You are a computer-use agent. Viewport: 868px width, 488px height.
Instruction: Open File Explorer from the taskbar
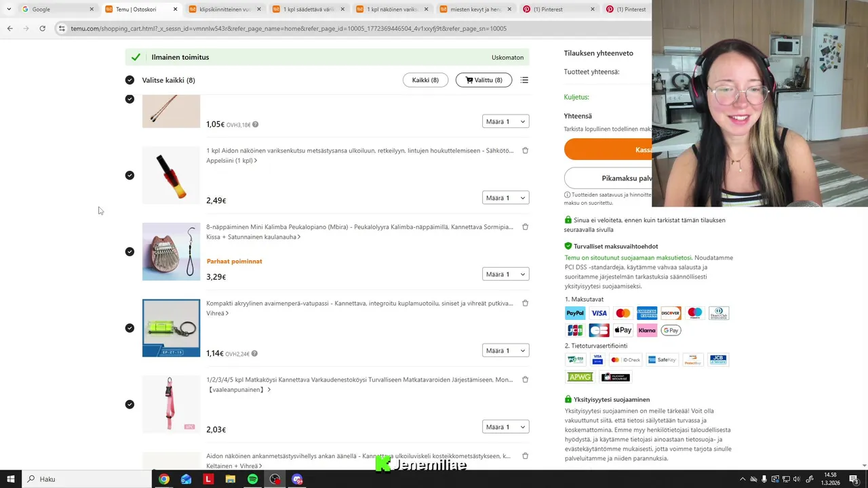click(x=231, y=479)
